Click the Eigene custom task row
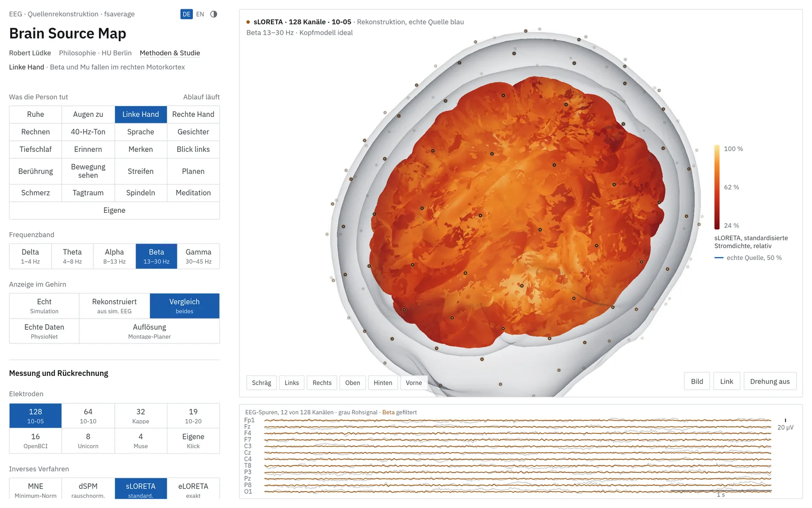 (x=114, y=210)
